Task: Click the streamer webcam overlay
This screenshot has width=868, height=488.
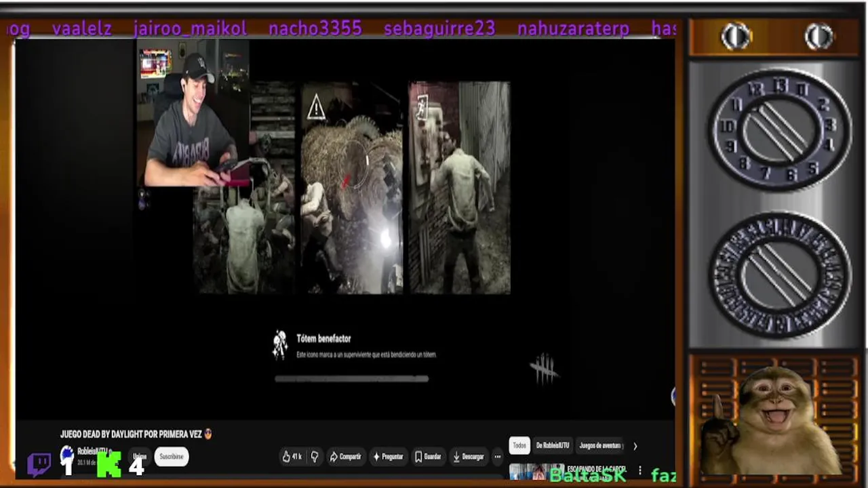Action: [x=193, y=113]
